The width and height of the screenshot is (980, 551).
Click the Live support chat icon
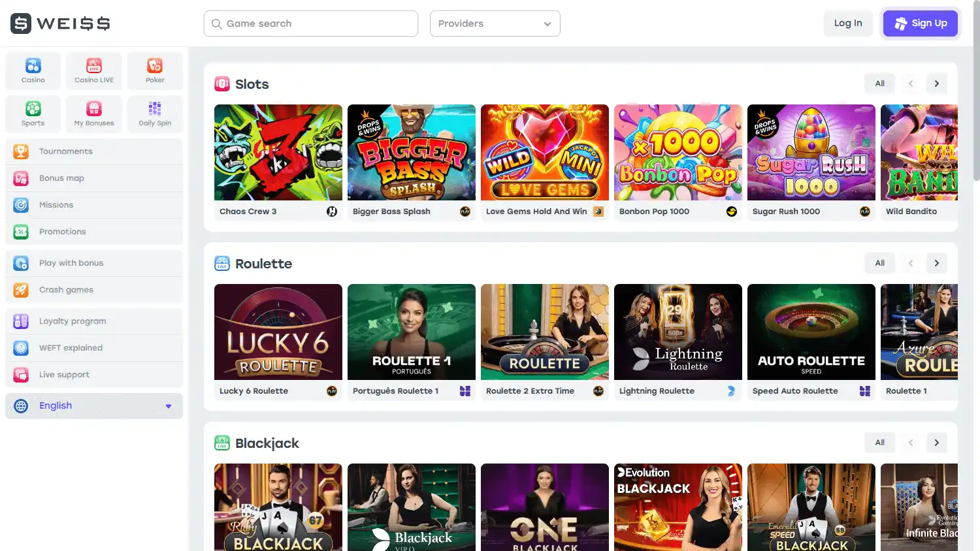coord(21,375)
